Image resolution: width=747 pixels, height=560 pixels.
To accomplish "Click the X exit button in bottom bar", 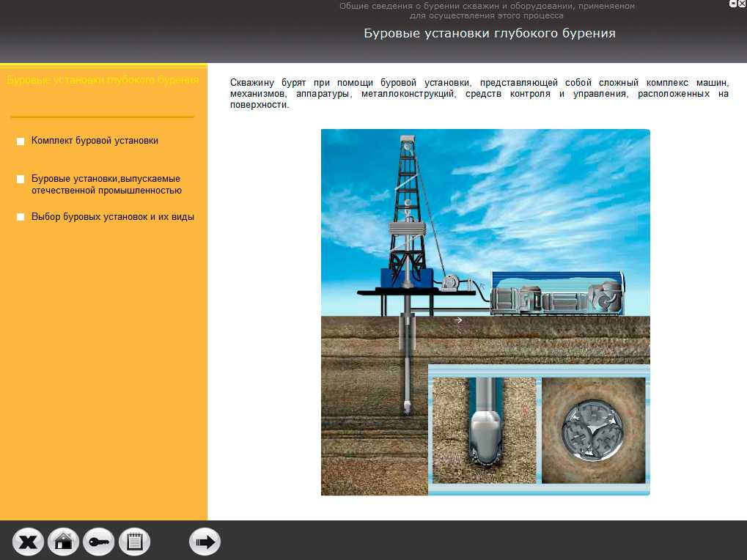I will 28,542.
